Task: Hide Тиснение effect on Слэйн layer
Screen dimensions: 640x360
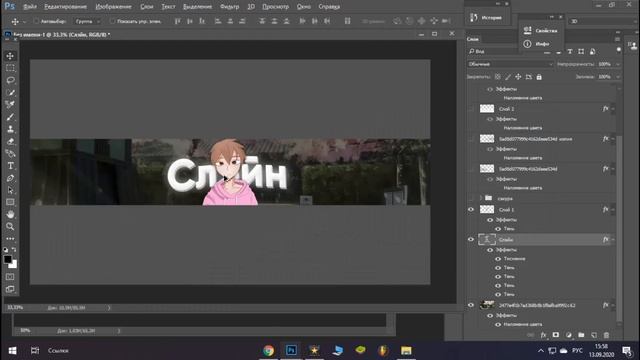Action: (x=498, y=259)
